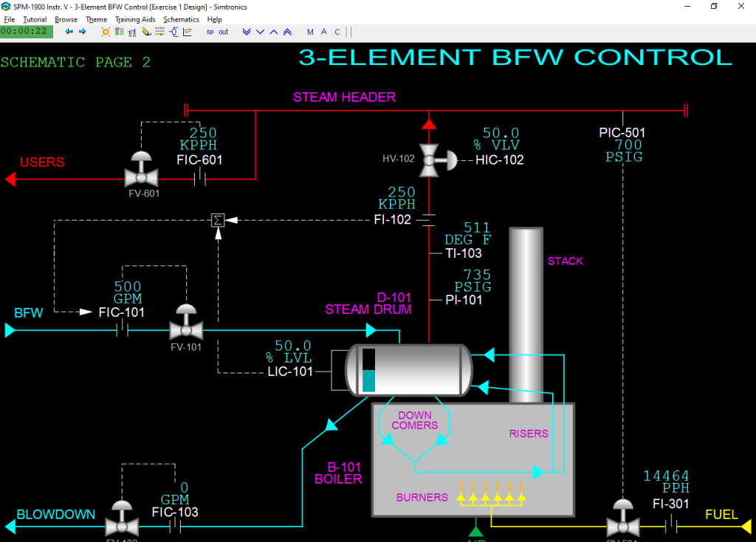Click the D-101 STEAM DRUM label
This screenshot has width=756, height=542.
click(368, 303)
